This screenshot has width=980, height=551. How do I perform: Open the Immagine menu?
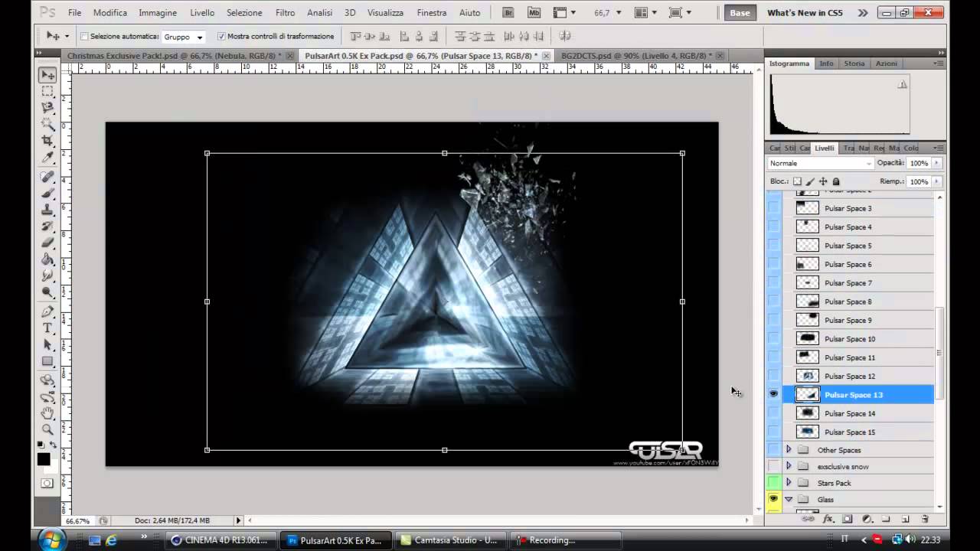tap(158, 13)
